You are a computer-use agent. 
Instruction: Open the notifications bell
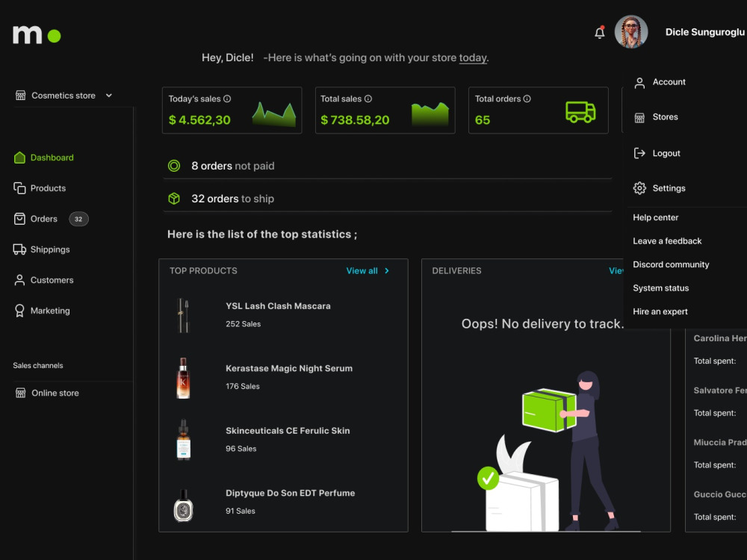(599, 32)
